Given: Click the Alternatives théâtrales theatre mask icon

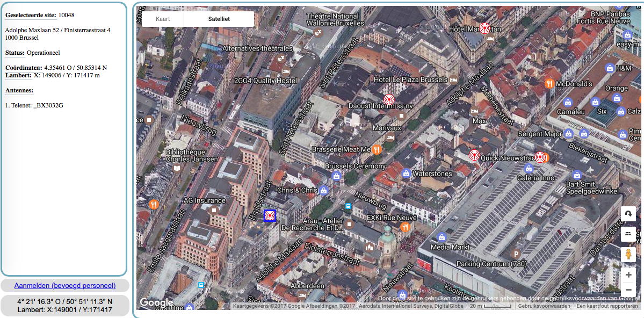Looking at the screenshot, I should pos(281,57).
